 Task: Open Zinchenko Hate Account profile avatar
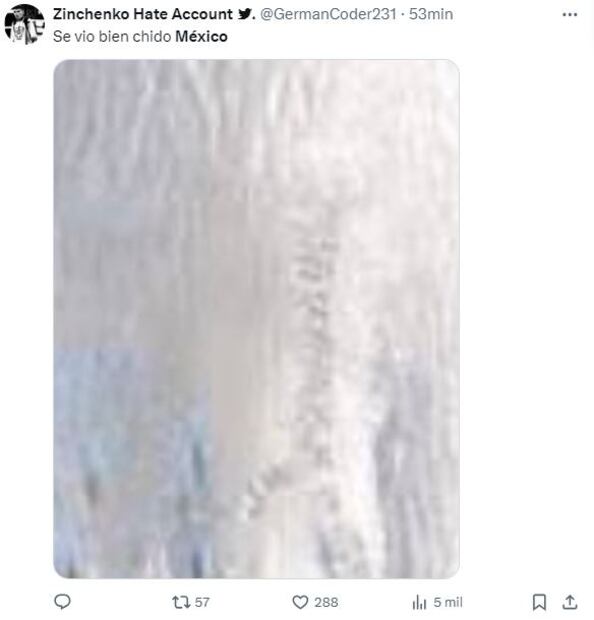25,24
